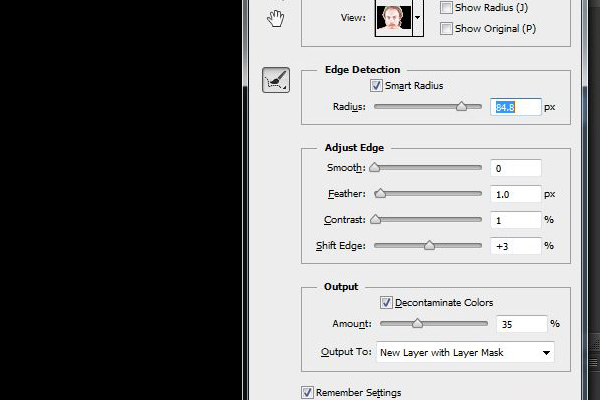Click the Shift Edge label text
The height and width of the screenshot is (400, 600).
pyautogui.click(x=341, y=246)
